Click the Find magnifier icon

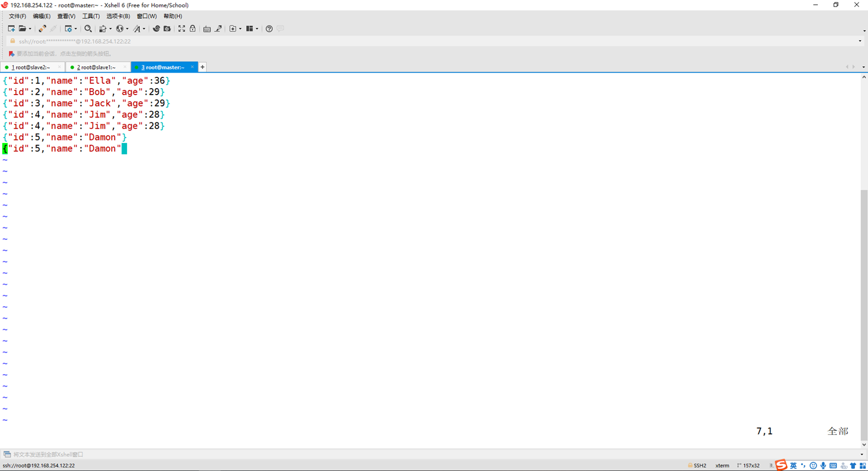(x=88, y=28)
